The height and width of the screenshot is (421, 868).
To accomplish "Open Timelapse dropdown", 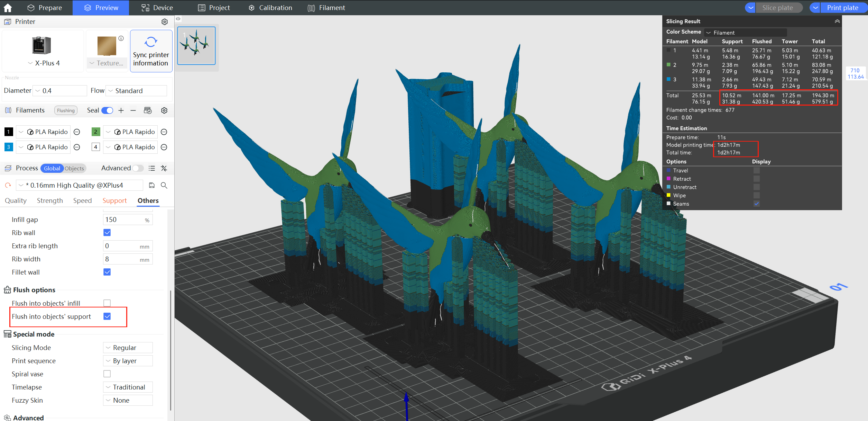I will (128, 387).
